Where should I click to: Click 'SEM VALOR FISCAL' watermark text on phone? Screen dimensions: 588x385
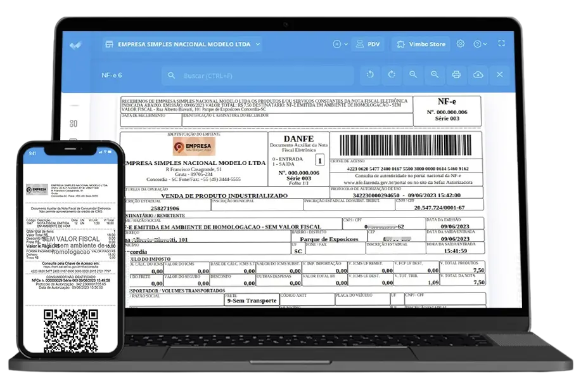(x=71, y=238)
